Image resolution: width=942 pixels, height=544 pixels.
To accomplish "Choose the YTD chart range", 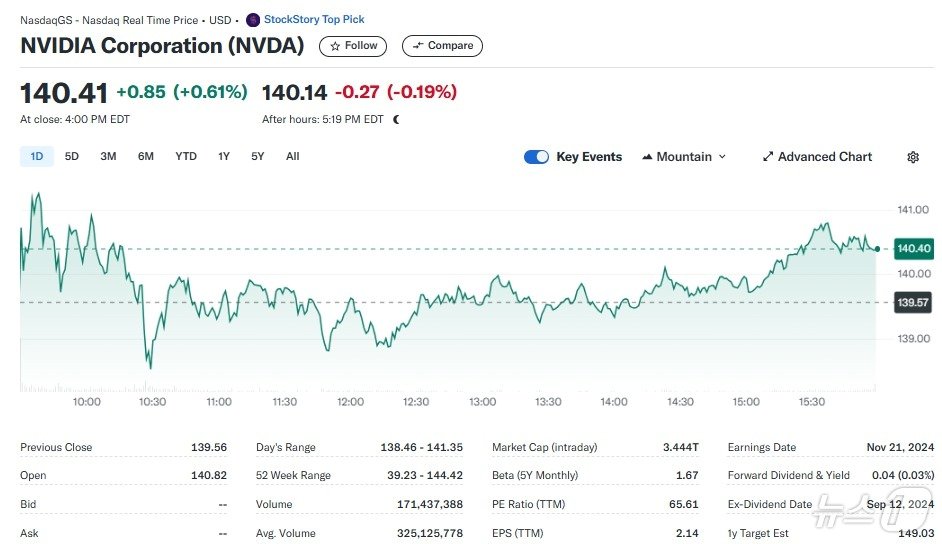I will 186,156.
